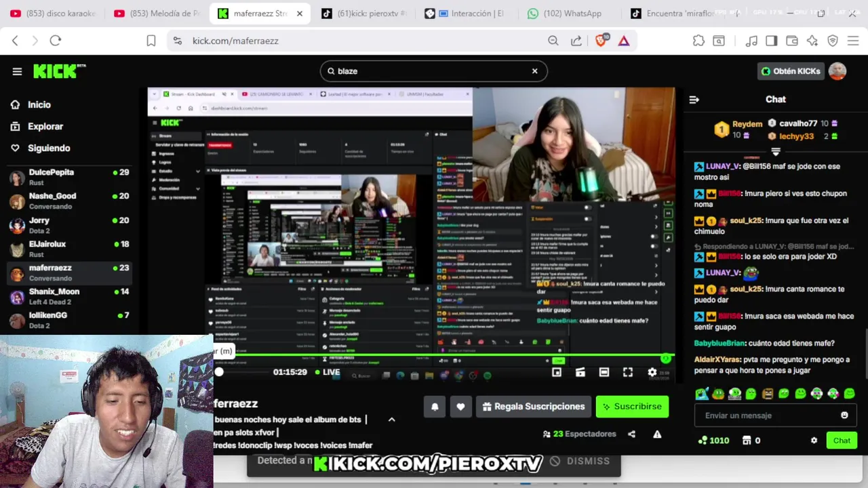
Task: Open the Brave Rewards triangle icon
Action: [x=624, y=41]
